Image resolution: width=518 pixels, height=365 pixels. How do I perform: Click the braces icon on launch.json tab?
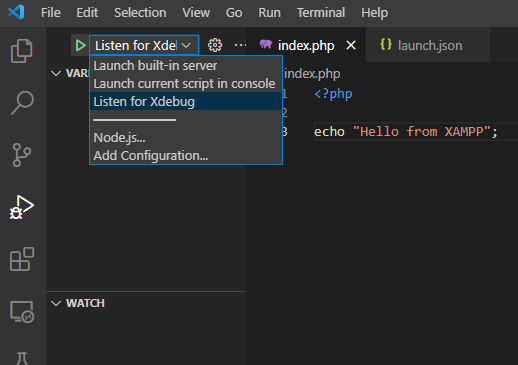386,44
